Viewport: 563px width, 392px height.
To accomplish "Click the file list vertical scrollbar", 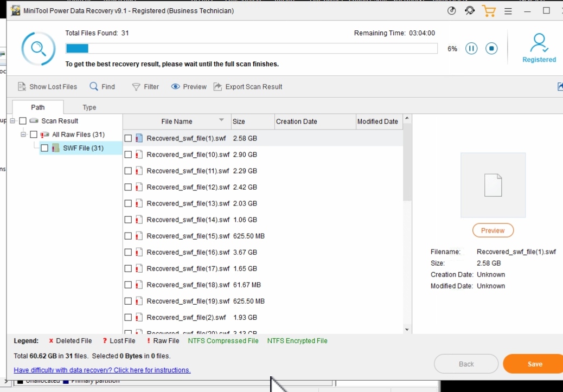I will (407, 163).
